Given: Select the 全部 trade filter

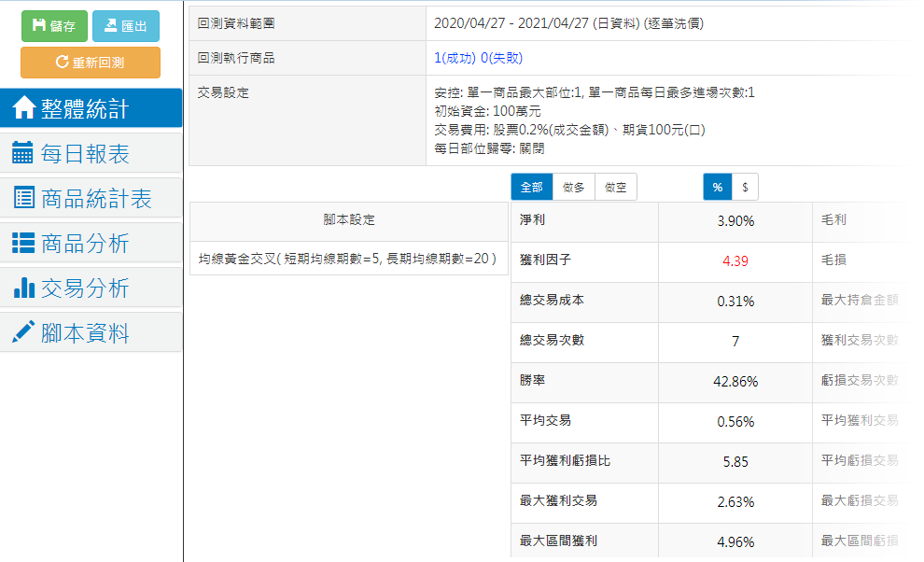Looking at the screenshot, I should [x=531, y=187].
